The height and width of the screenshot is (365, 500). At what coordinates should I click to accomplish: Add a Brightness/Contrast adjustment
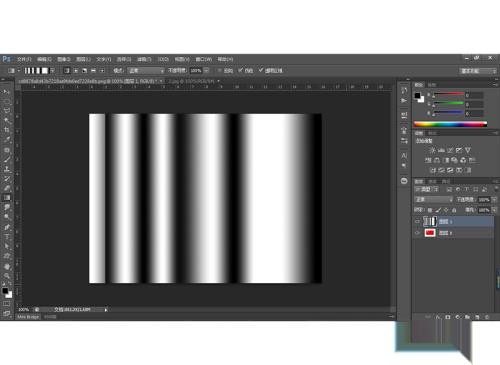click(432, 150)
